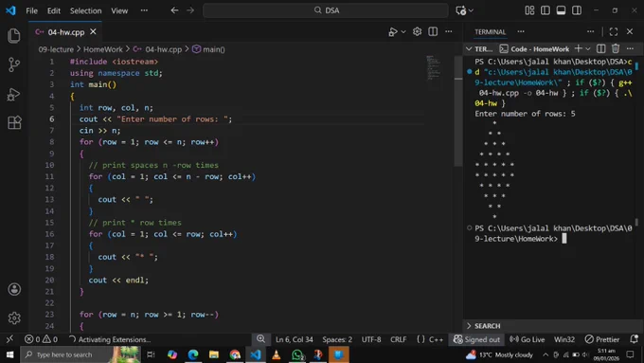Change end of line via CRLF
This screenshot has height=363, width=644.
[x=398, y=339]
